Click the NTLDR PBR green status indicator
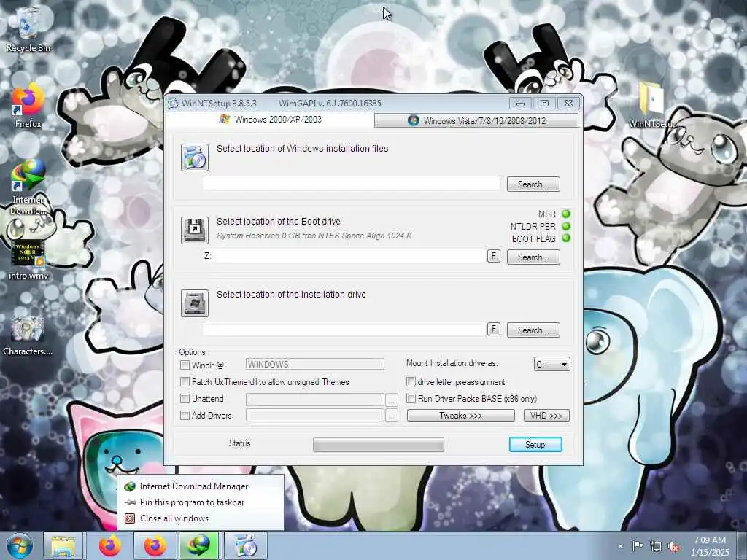Screen dimensions: 747x560 point(566,226)
